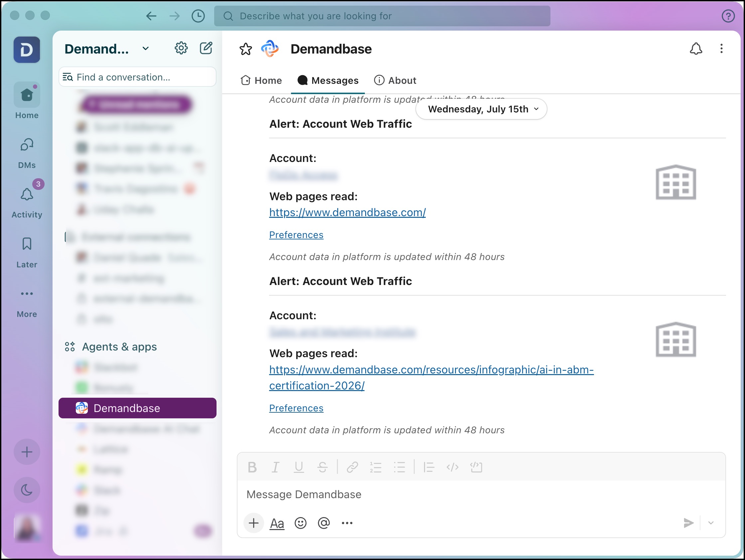Open workspace settings gear
The image size is (745, 560).
(181, 49)
